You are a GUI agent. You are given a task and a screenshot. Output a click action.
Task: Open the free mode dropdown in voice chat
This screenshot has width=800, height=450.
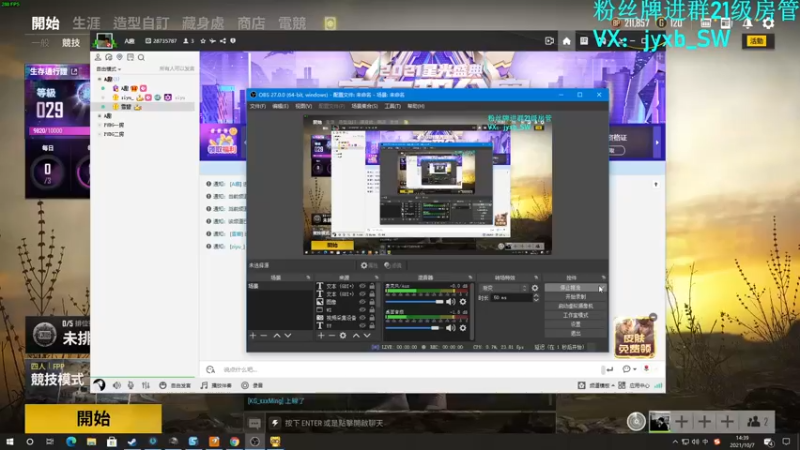coord(109,69)
